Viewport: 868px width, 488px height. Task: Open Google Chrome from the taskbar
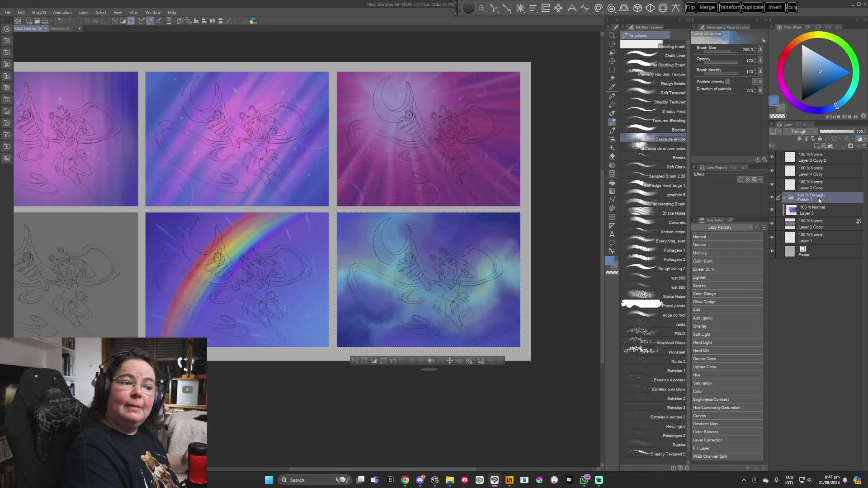pos(405,480)
